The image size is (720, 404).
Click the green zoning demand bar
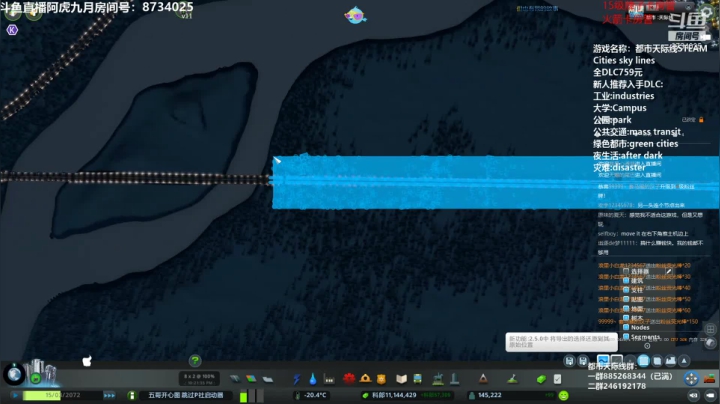pos(243,396)
